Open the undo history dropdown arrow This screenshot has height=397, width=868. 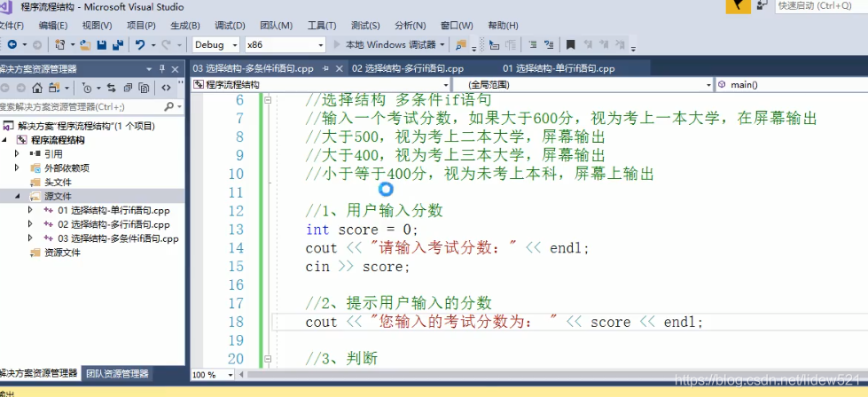[152, 45]
